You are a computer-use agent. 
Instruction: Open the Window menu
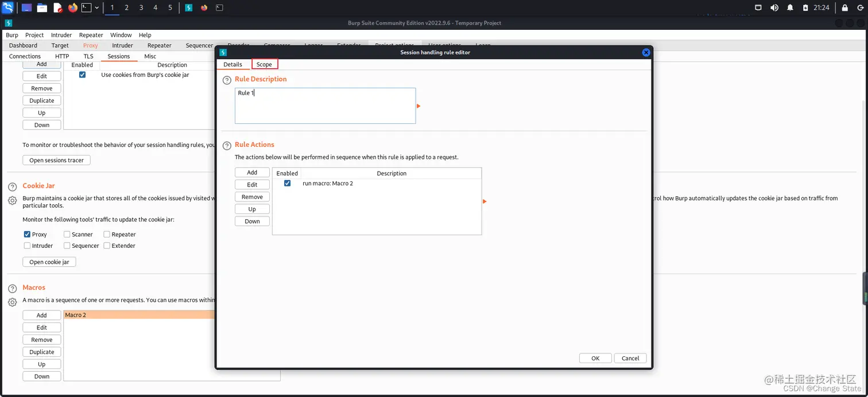pyautogui.click(x=121, y=35)
